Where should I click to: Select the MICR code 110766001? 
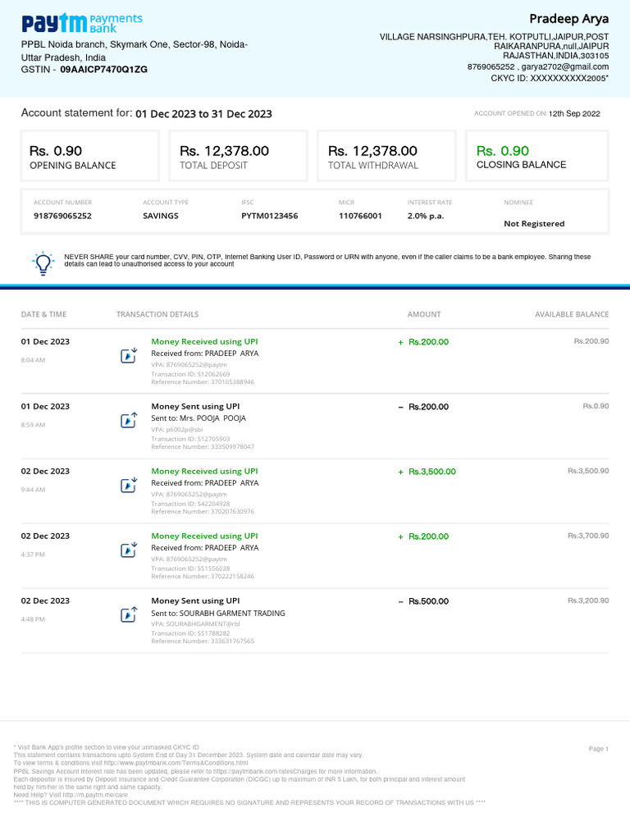(x=360, y=216)
